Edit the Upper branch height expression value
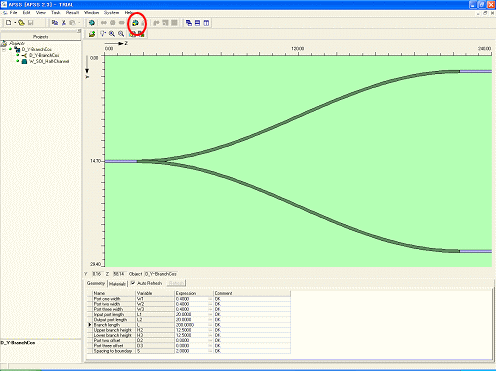The height and width of the screenshot is (371, 496). (x=192, y=330)
